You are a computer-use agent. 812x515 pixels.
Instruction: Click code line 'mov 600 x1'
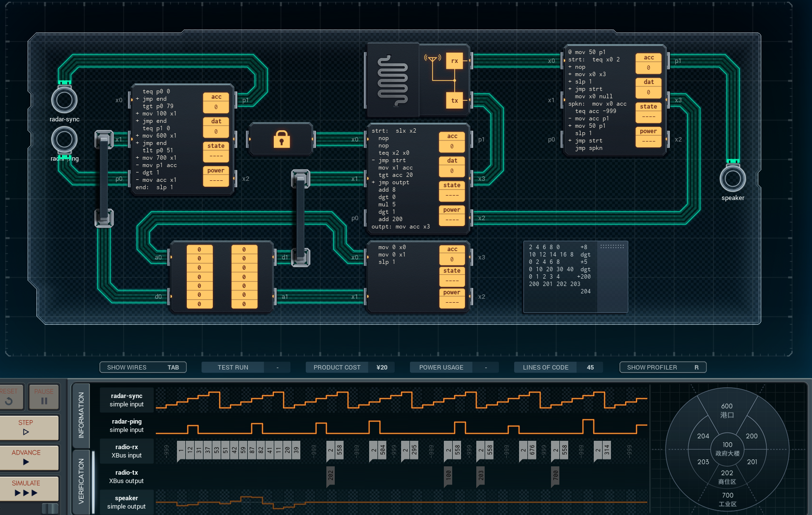[159, 136]
